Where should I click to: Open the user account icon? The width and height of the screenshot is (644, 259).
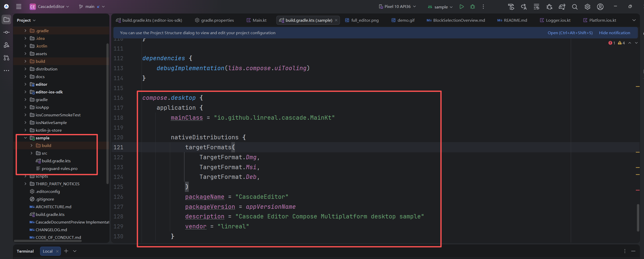click(600, 7)
